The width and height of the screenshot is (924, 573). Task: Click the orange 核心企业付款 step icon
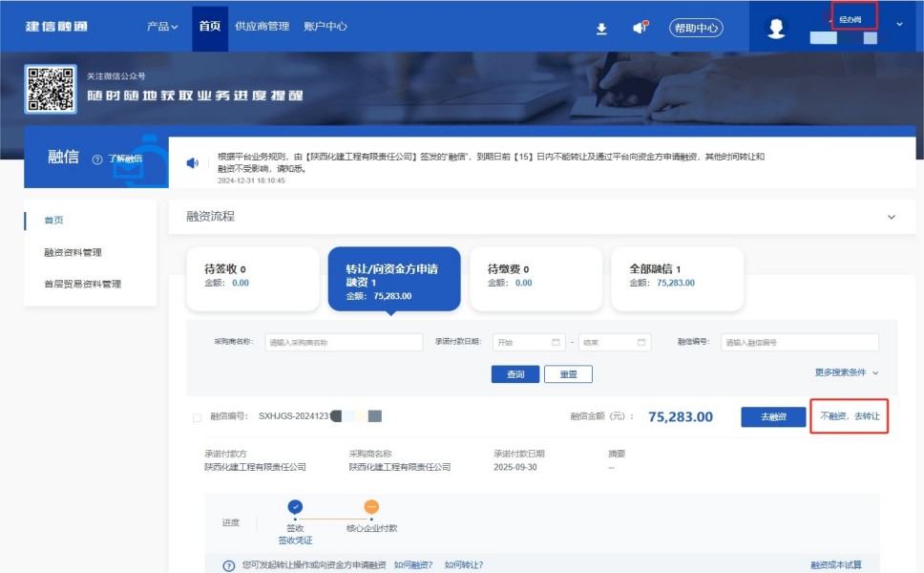pyautogui.click(x=371, y=507)
